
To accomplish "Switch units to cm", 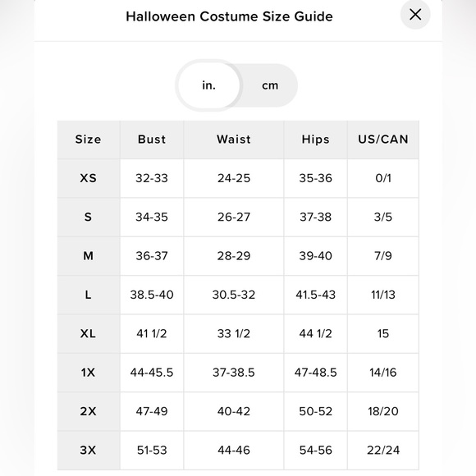I will 270,85.
